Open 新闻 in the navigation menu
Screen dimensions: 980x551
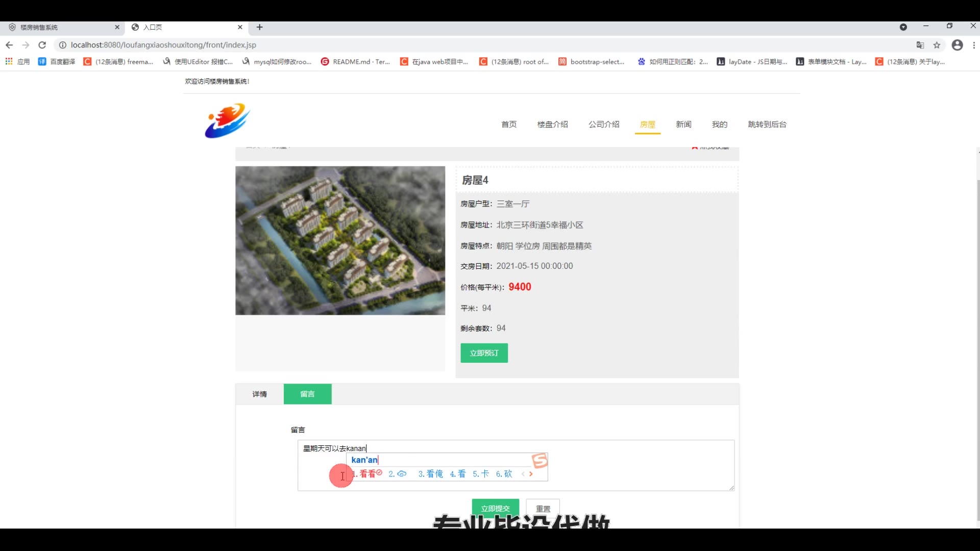tap(683, 124)
